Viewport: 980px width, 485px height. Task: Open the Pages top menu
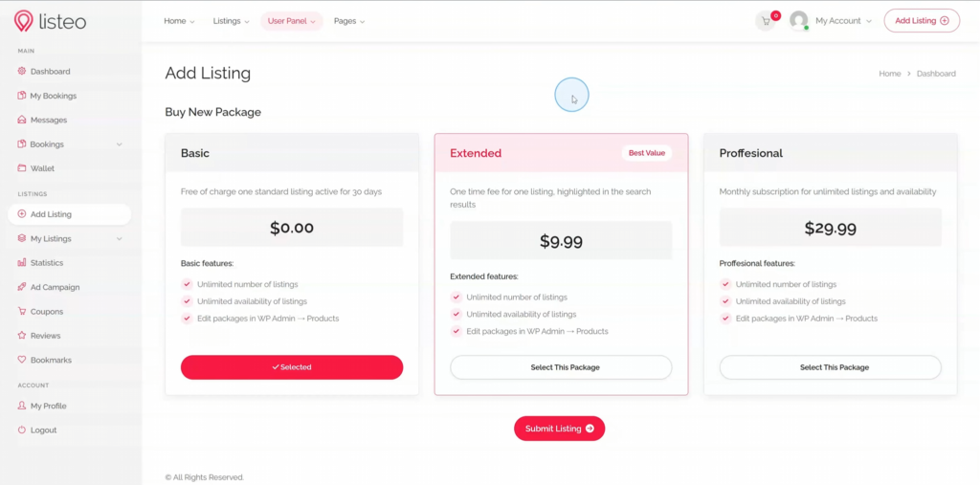coord(348,21)
